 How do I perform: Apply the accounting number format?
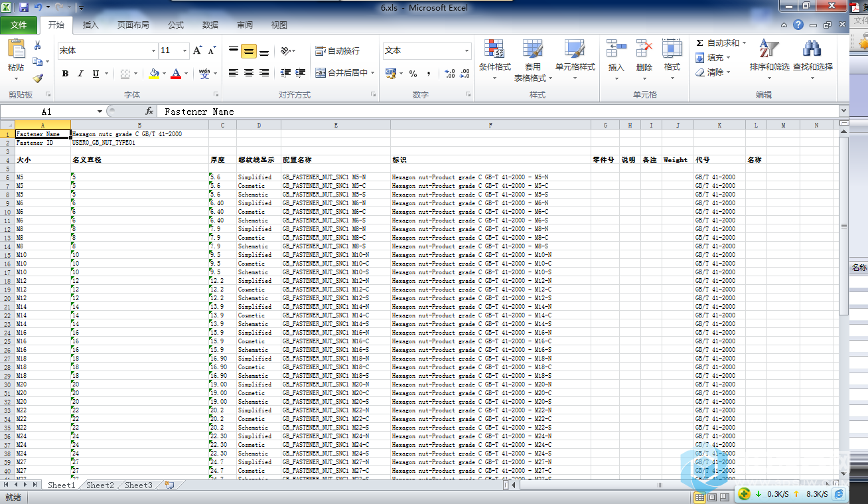point(390,73)
